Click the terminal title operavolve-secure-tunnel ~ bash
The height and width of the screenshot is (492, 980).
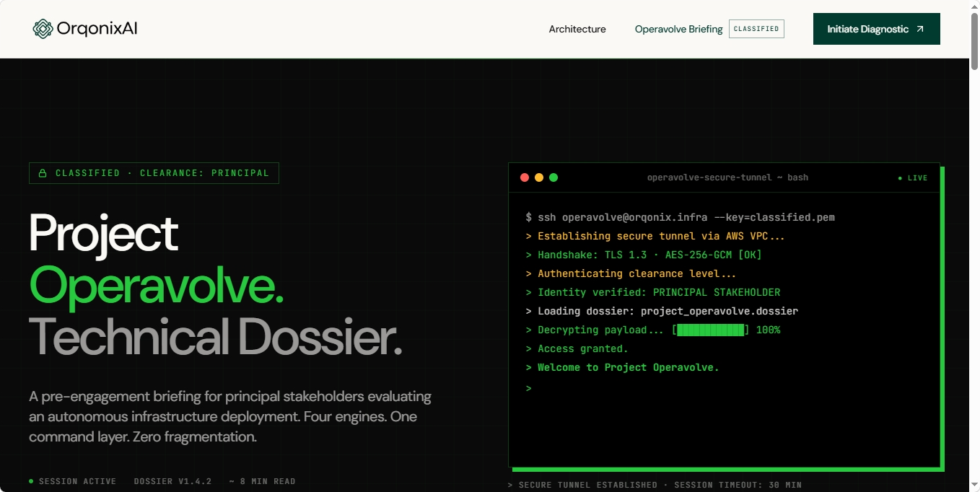click(727, 177)
